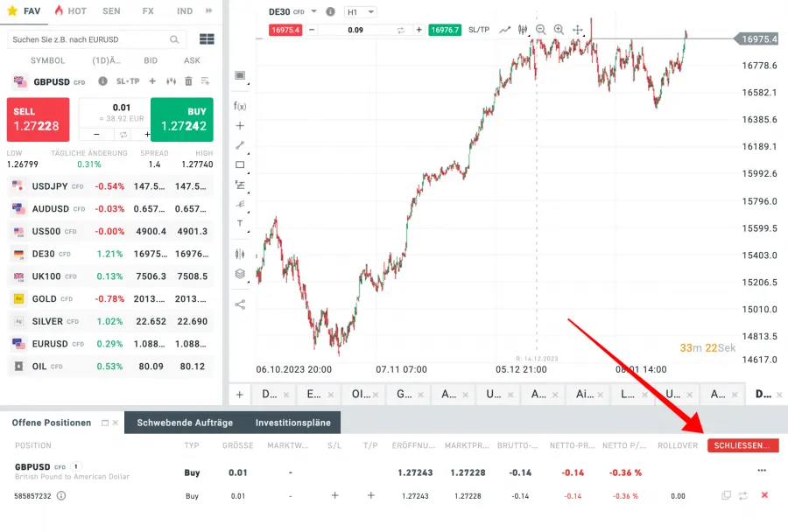Toggle the watchlist grid view

coord(207,39)
